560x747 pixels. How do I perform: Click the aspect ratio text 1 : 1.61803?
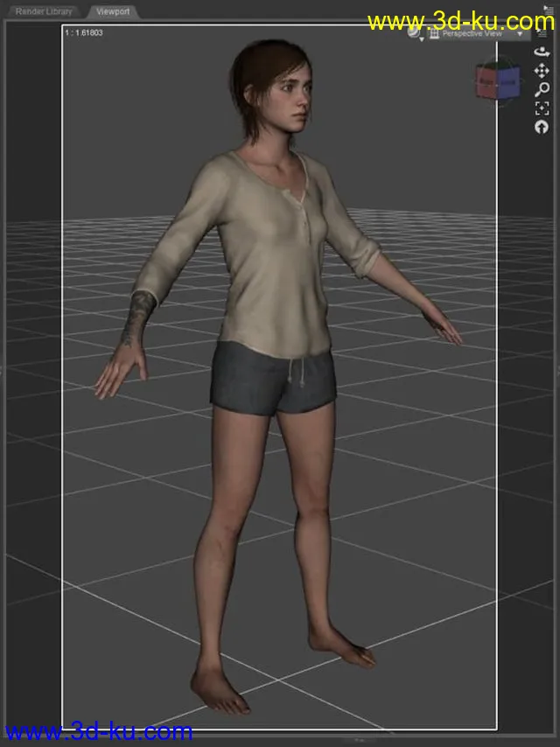(84, 33)
